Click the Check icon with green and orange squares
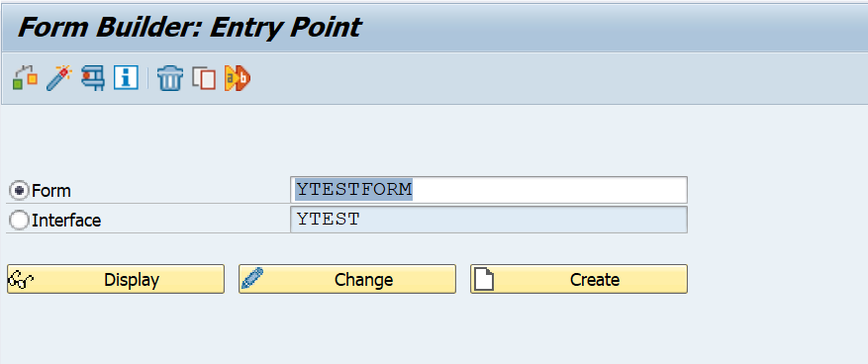The image size is (868, 364). pos(25,78)
